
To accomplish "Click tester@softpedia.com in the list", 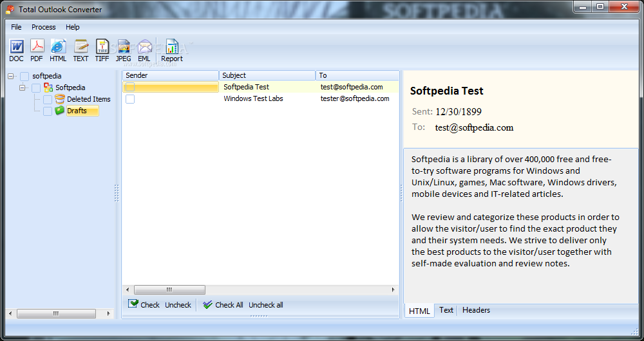I will 355,98.
